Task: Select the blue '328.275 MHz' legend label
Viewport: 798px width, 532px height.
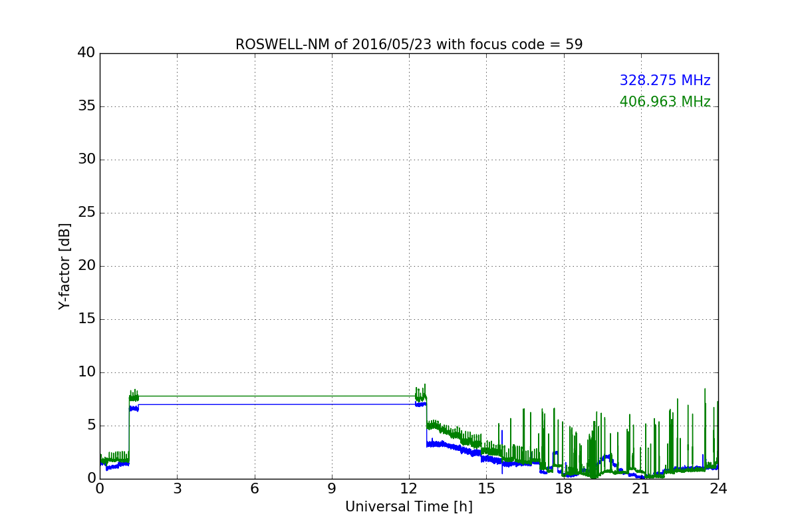Action: click(665, 80)
